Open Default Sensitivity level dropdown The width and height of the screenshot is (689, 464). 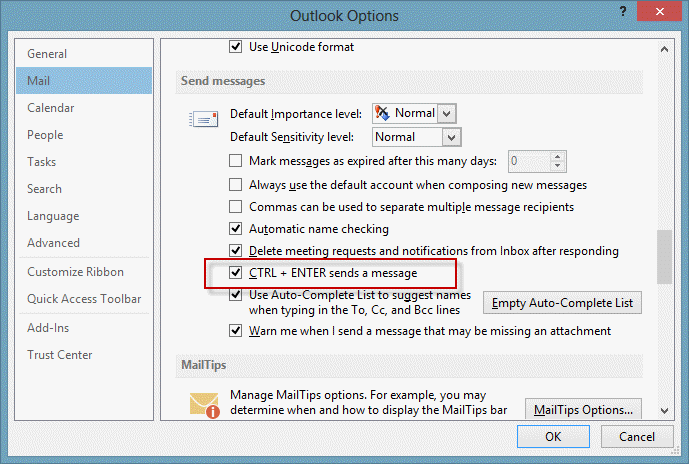click(451, 137)
